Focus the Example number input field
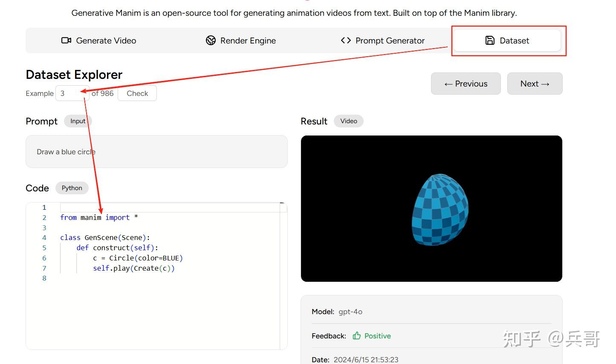This screenshot has width=616, height=364. (x=72, y=93)
